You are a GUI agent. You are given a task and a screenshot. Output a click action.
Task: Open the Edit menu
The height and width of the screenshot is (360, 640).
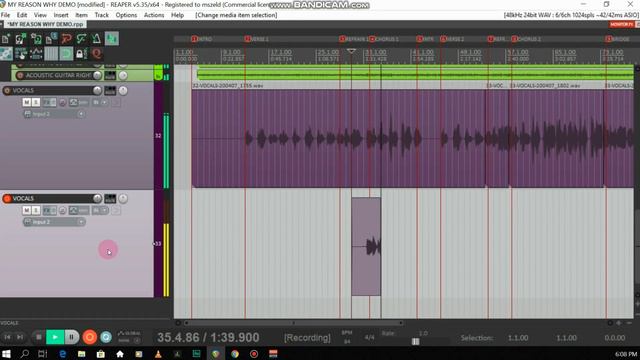(x=22, y=15)
